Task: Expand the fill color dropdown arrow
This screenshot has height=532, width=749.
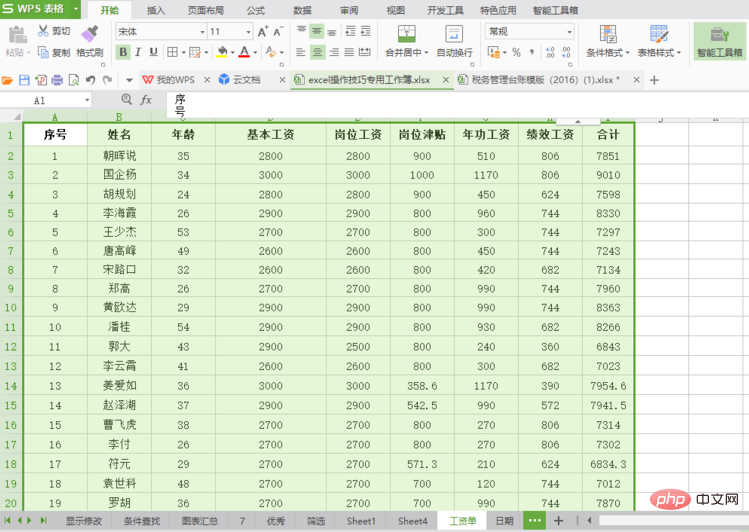Action: pos(233,52)
